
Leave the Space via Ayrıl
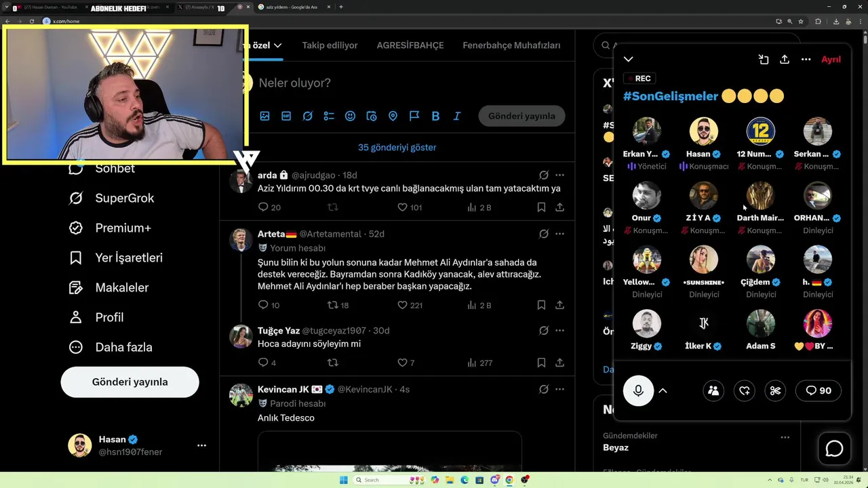[831, 60]
